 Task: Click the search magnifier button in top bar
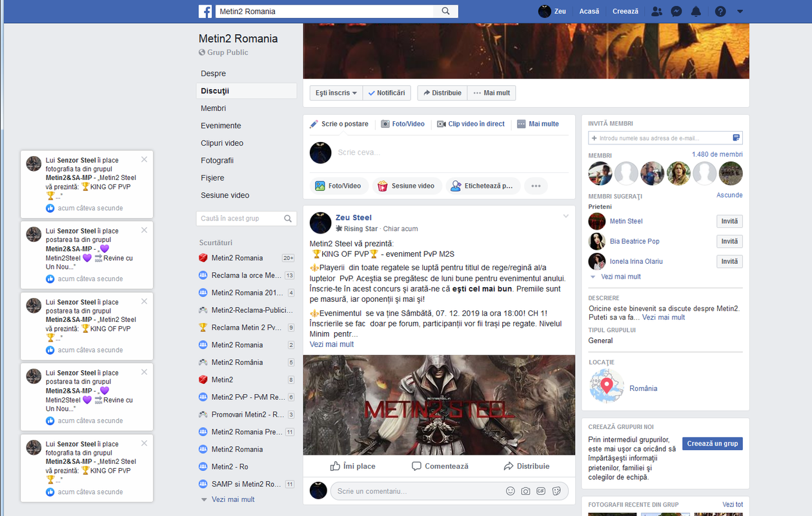(x=446, y=11)
